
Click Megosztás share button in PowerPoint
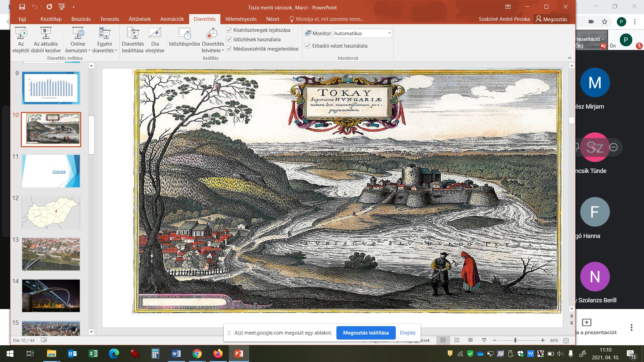click(551, 19)
